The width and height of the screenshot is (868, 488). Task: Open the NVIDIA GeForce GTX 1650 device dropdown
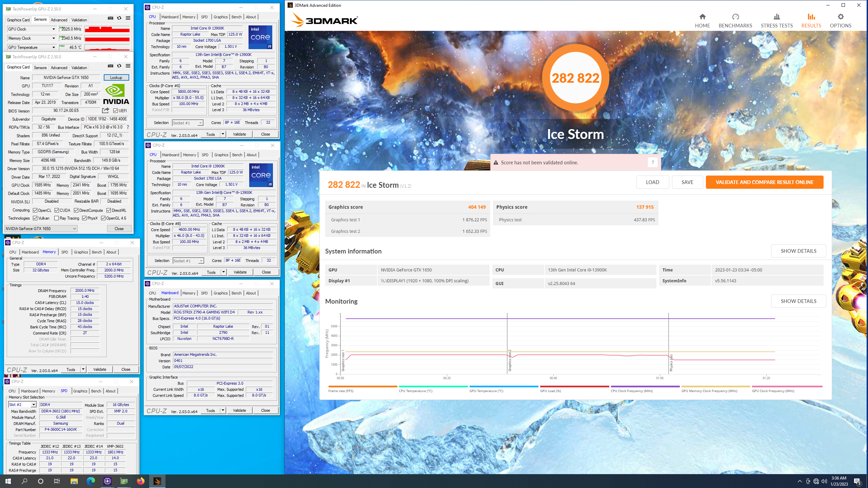pyautogui.click(x=41, y=229)
